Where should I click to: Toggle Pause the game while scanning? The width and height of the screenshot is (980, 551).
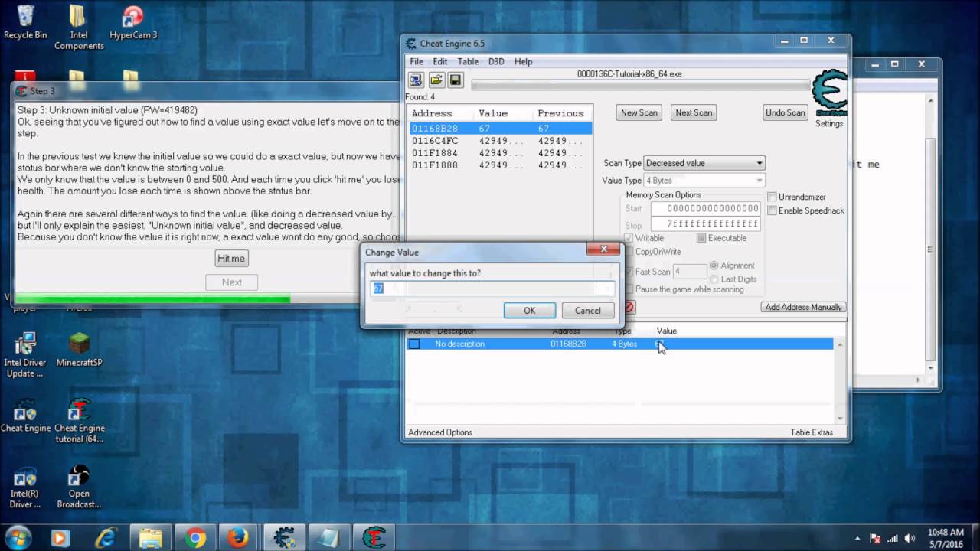(629, 289)
